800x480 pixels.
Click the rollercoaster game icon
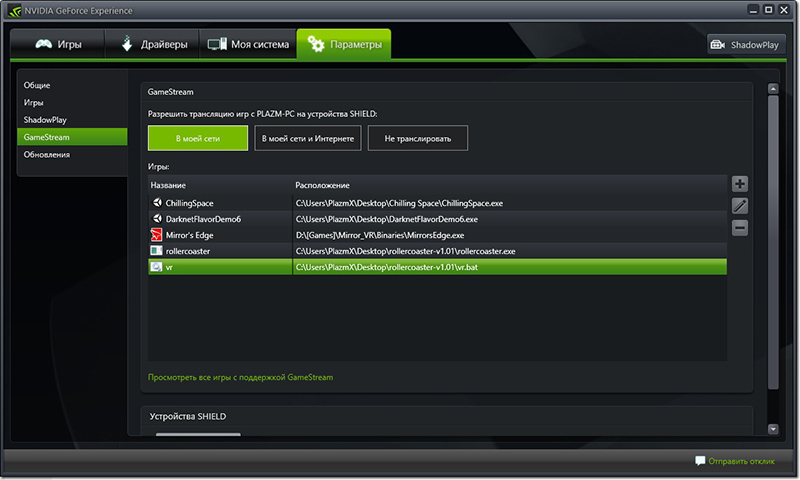click(x=156, y=250)
